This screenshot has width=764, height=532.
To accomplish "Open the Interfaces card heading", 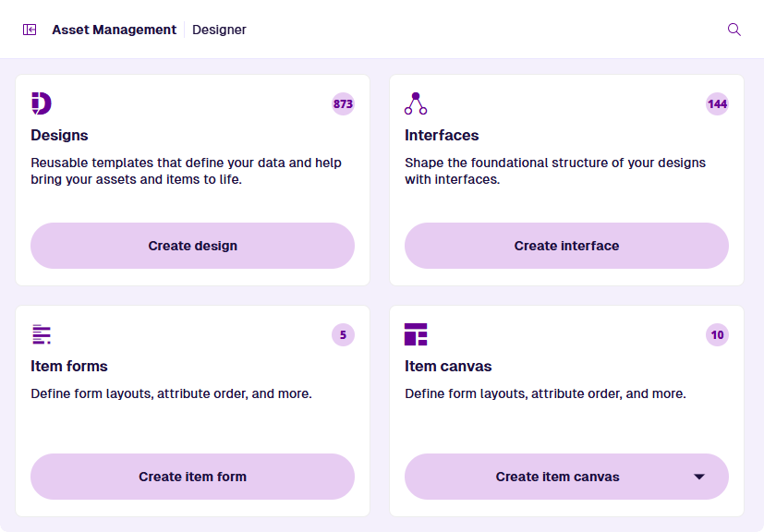I will [442, 135].
